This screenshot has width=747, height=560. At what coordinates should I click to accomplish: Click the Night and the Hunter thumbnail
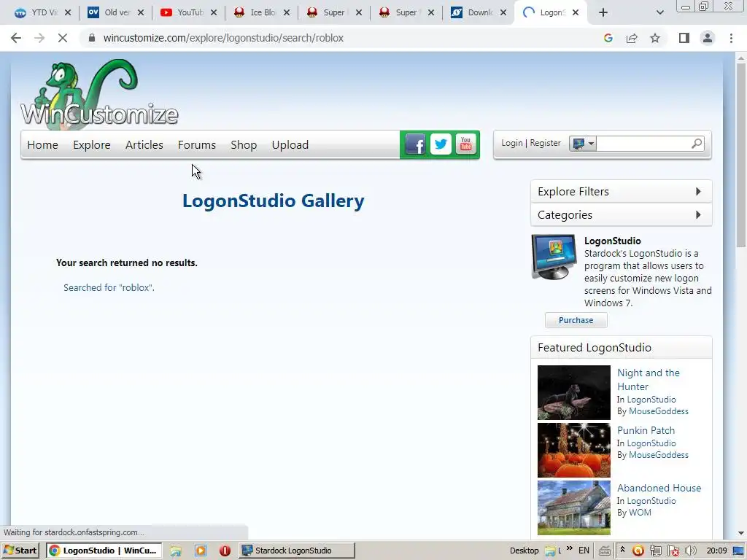[x=573, y=392]
